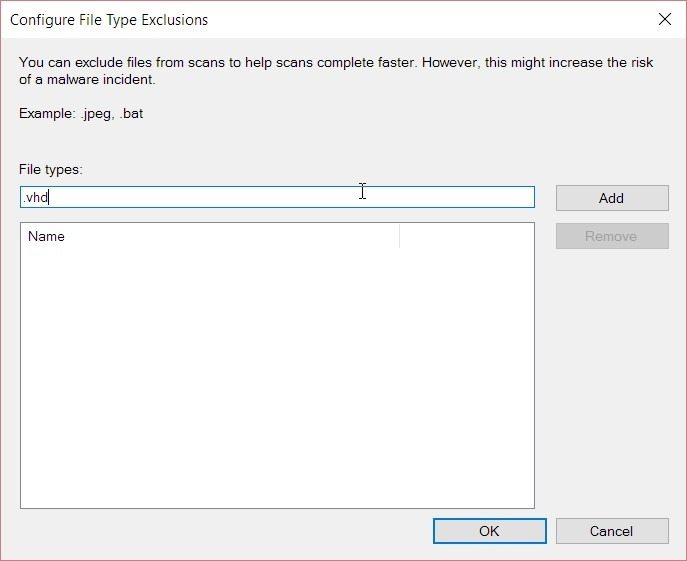The width and height of the screenshot is (687, 561).
Task: Sort by the Name column header
Action: coord(209,236)
